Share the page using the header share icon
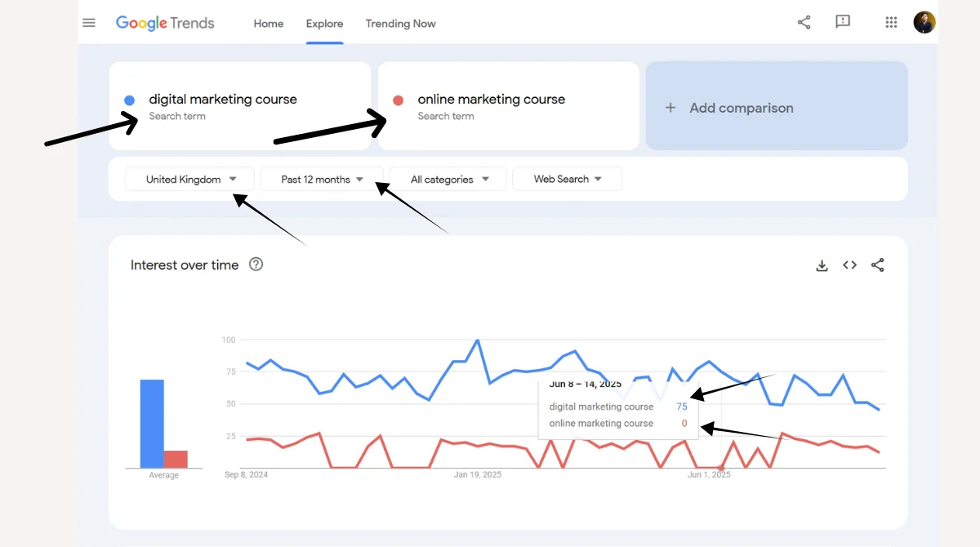The image size is (980, 547). click(x=804, y=22)
